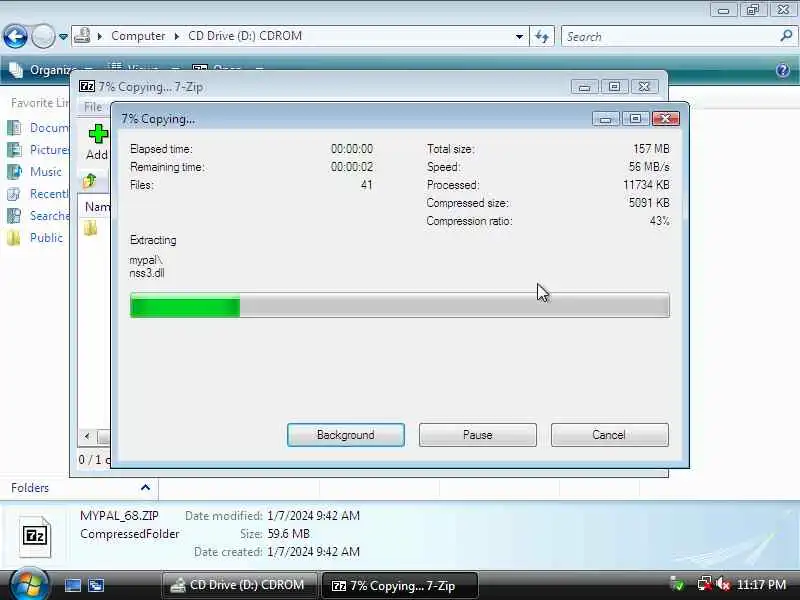Open Recently Changed favorite link
This screenshot has height=600, width=800.
pyautogui.click(x=38, y=194)
